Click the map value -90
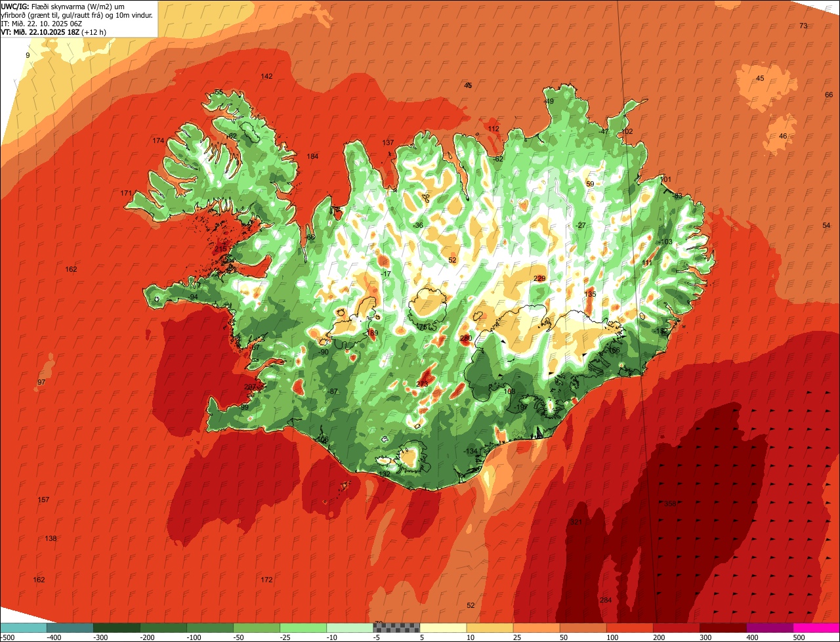The height and width of the screenshot is (642, 840). (x=324, y=352)
